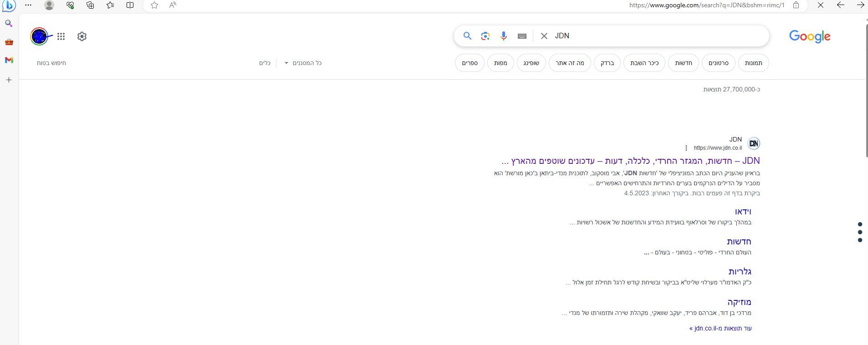Go back with the left arrow
The width and height of the screenshot is (868, 345).
tap(841, 5)
